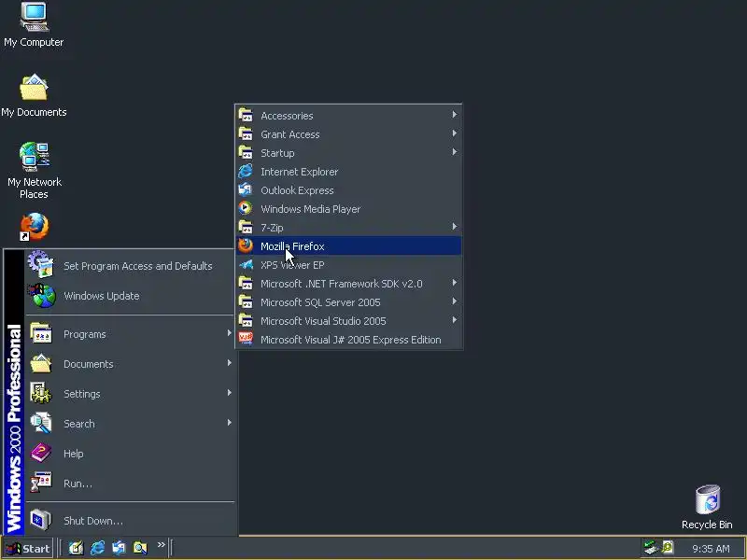747x560 pixels.
Task: Click the Shut Down... label in the Start menu
Action: click(92, 521)
